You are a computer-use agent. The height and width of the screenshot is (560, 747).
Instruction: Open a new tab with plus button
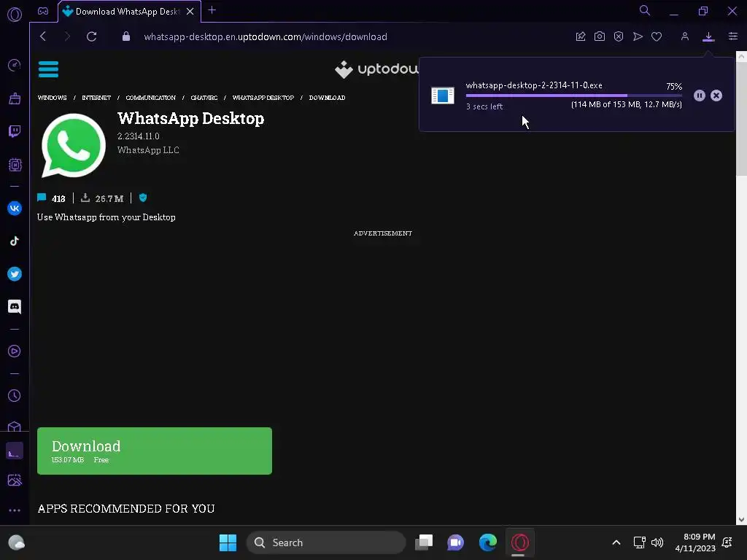click(212, 10)
